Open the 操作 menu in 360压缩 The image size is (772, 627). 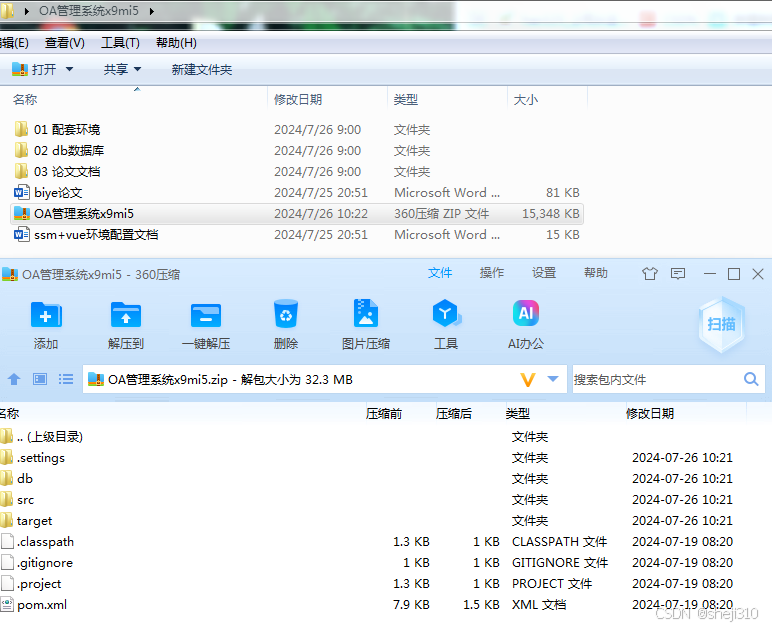[492, 273]
